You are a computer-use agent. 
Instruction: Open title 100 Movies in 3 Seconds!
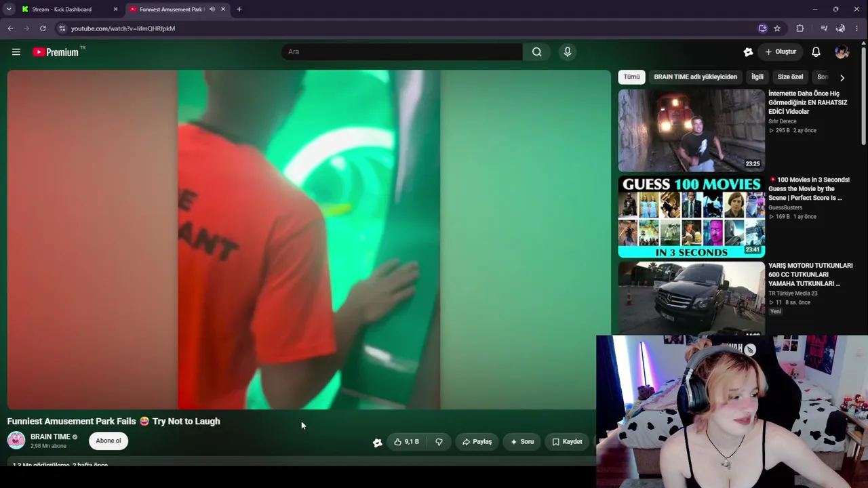pos(809,188)
